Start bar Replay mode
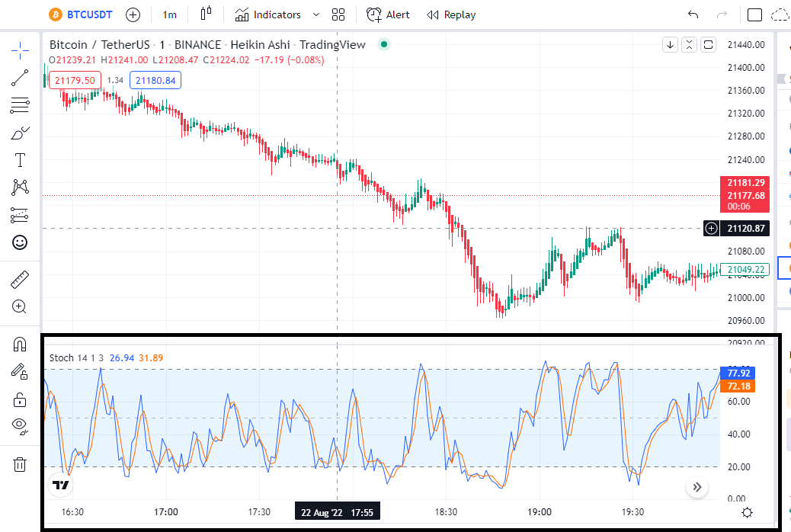This screenshot has height=532, width=791. click(451, 14)
